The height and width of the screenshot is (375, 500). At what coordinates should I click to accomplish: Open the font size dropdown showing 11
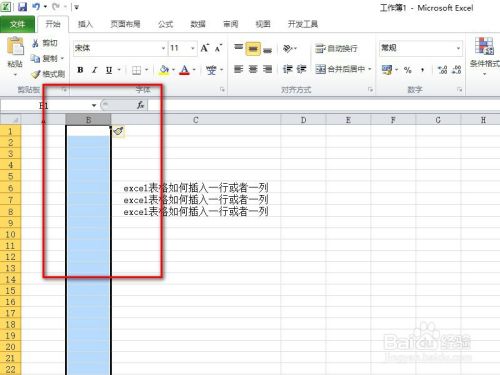point(193,48)
